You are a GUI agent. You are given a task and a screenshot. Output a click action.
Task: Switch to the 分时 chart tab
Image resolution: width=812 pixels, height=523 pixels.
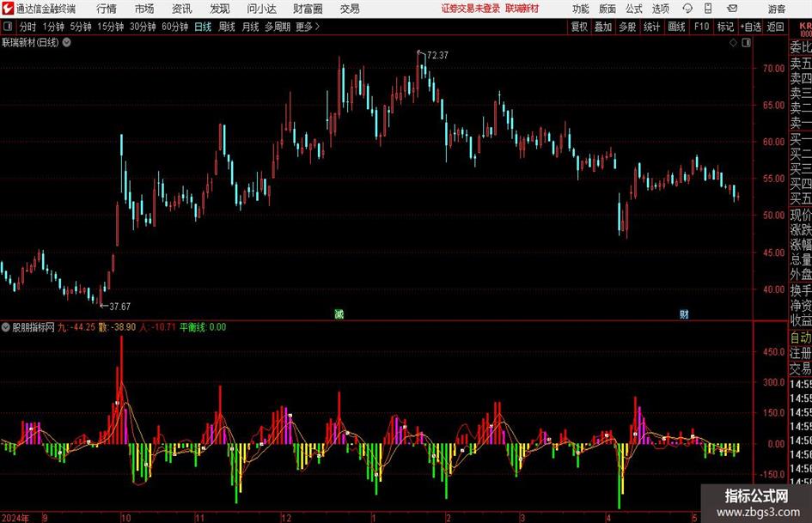tap(27, 27)
